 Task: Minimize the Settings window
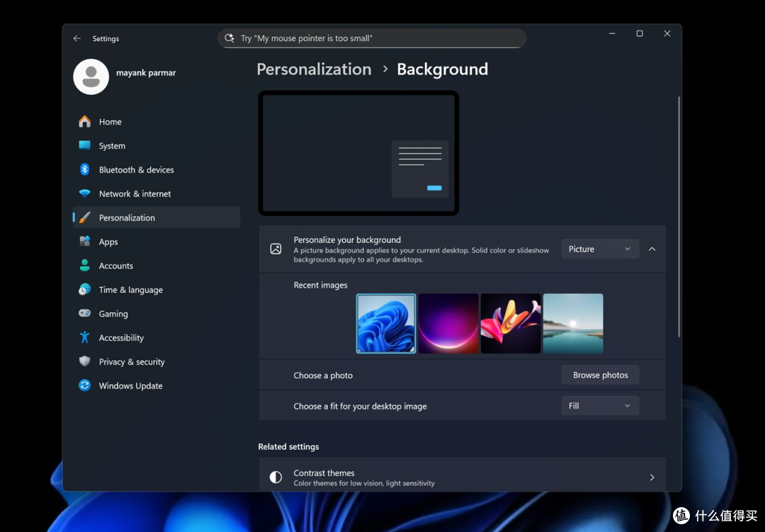612,33
